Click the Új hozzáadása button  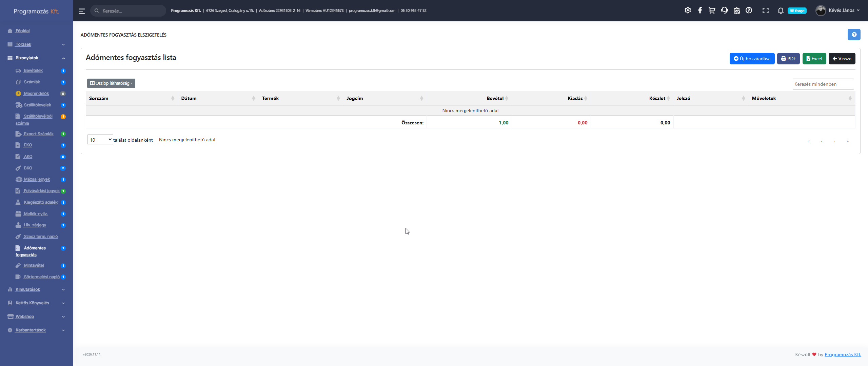[x=752, y=59]
